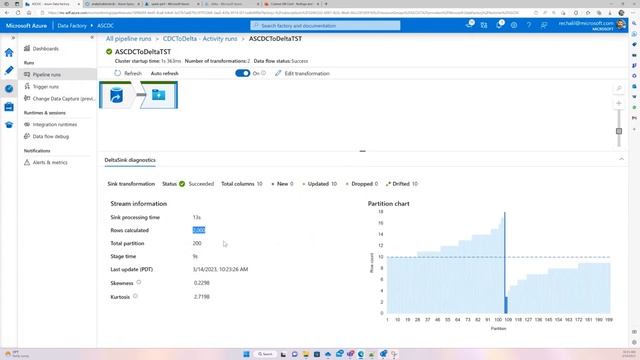
Task: Click the Refresh button
Action: tap(128, 73)
